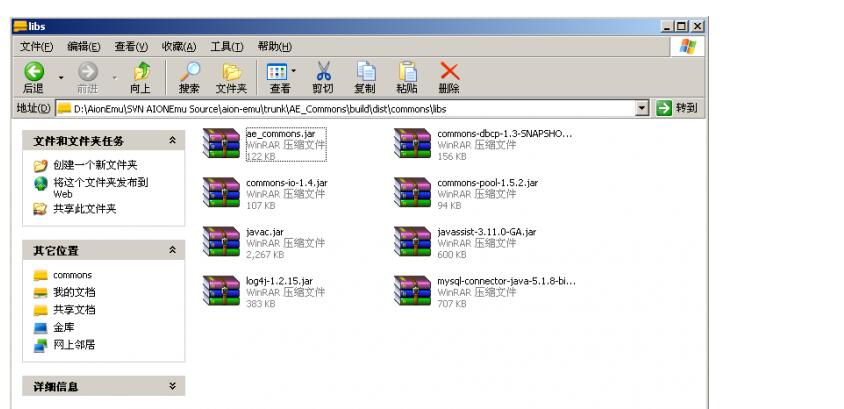Expand the Details (详细信息) panel
844x409 pixels.
(172, 386)
